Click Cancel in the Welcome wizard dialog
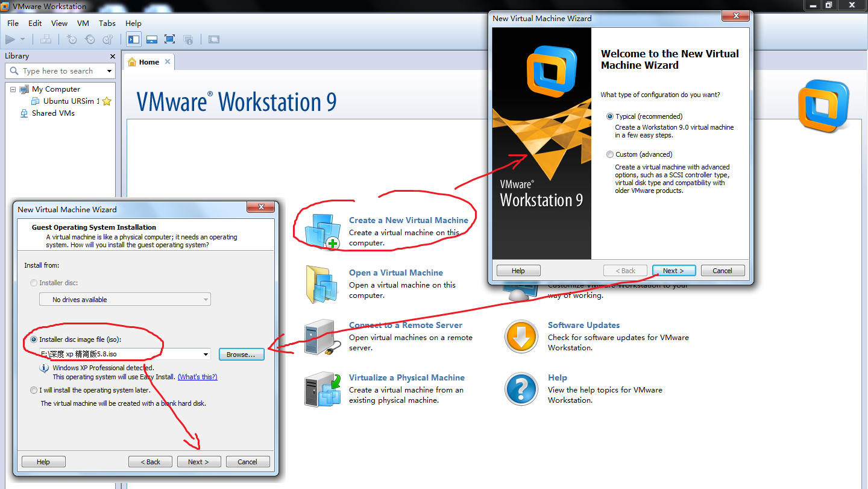868x489 pixels. click(x=723, y=271)
